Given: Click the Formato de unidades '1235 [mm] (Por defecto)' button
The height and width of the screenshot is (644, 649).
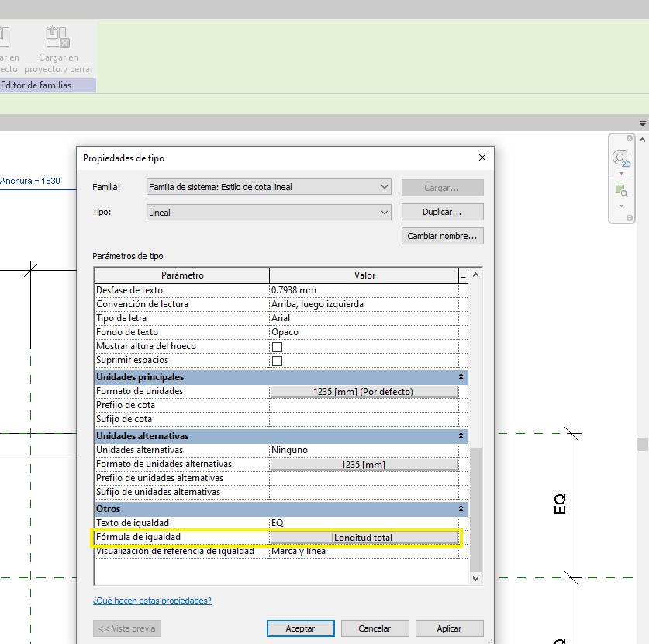Looking at the screenshot, I should (x=364, y=392).
